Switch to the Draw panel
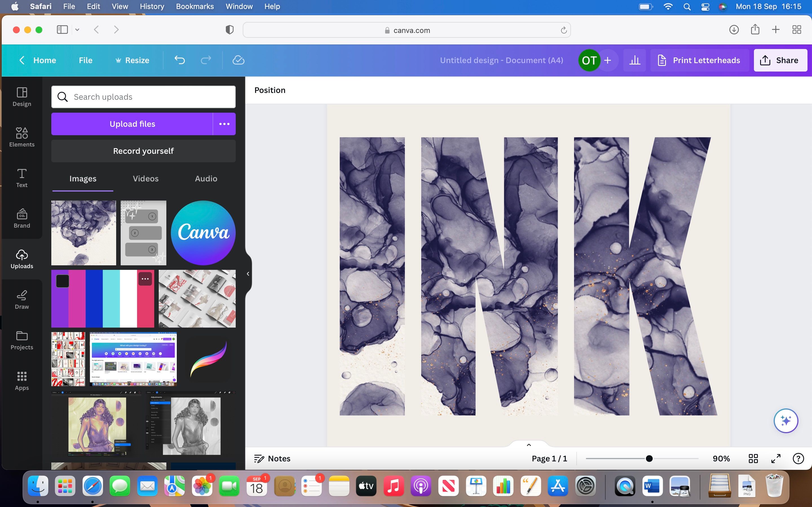This screenshot has height=507, width=812. tap(21, 299)
